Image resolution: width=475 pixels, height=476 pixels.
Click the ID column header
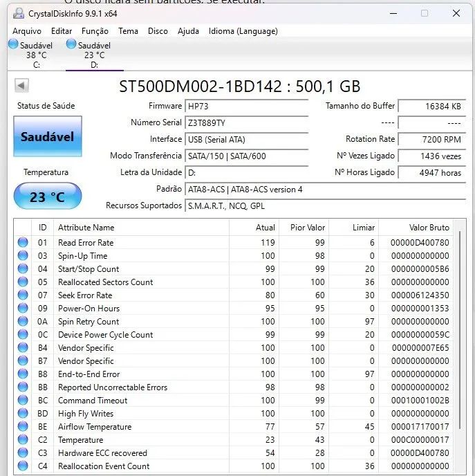tap(42, 228)
